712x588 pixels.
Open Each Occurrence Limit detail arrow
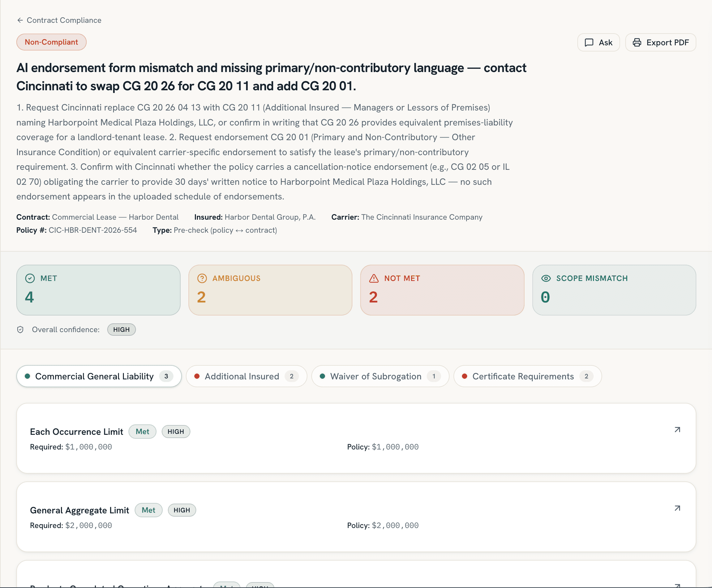[x=677, y=430]
